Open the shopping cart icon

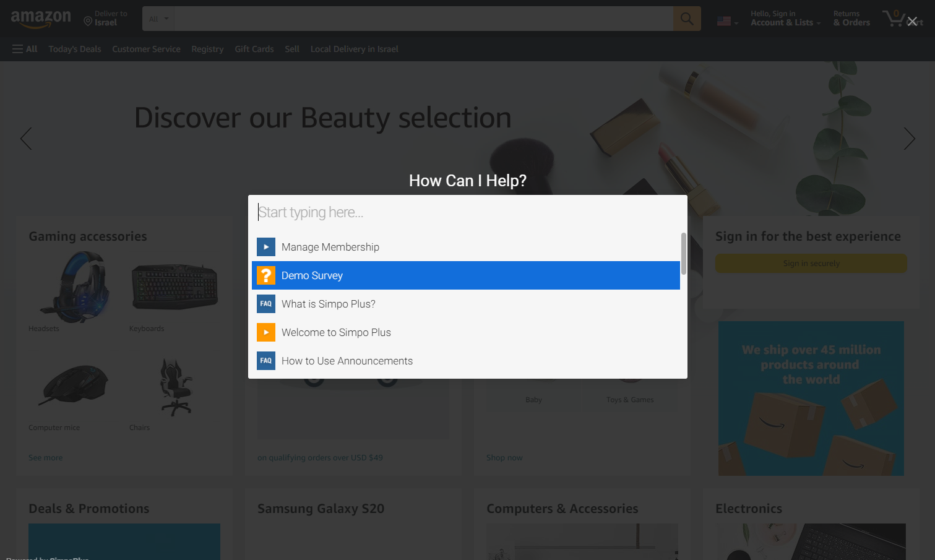(894, 19)
